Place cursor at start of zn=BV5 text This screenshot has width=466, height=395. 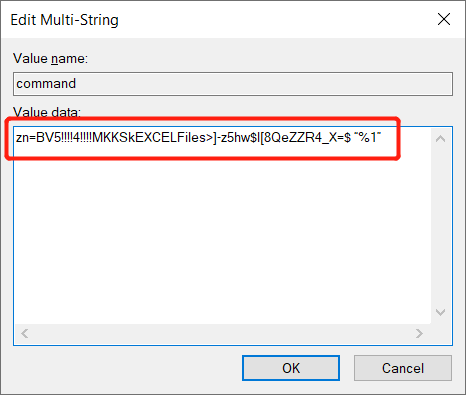coord(16,137)
